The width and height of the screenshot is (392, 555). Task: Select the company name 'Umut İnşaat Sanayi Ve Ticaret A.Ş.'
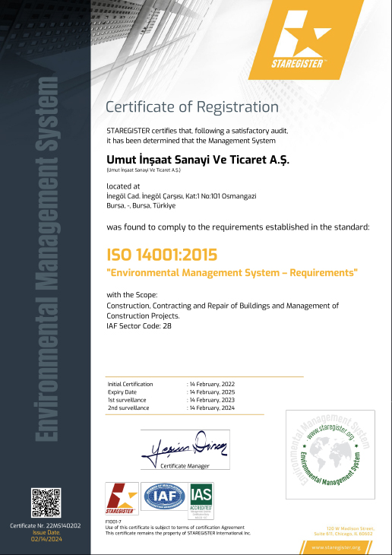(x=198, y=160)
